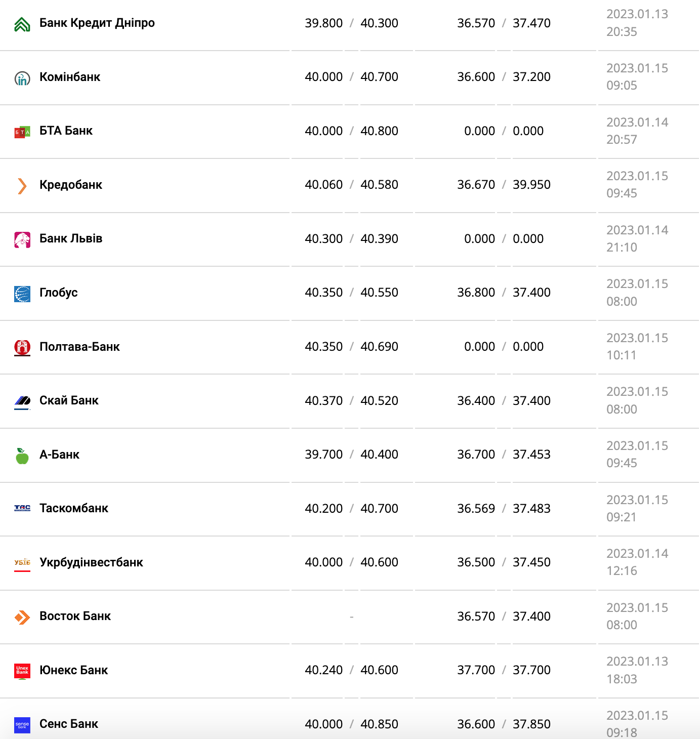Click the А-Банк rate 39.700 / 40.400
This screenshot has width=700, height=739.
(351, 455)
